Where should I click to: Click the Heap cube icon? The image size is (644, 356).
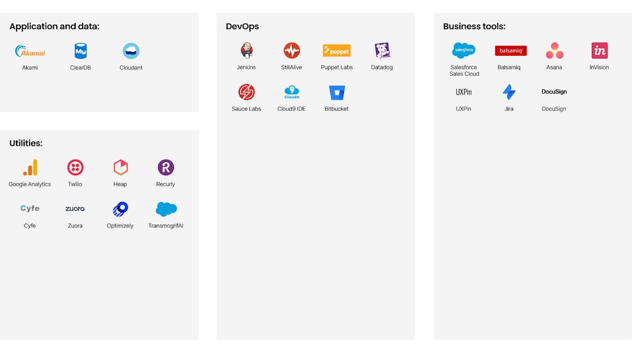[120, 167]
